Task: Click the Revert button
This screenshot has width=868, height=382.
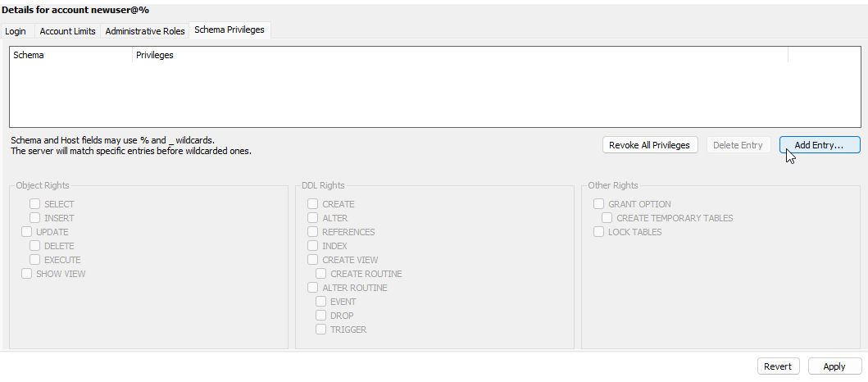Action: [777, 366]
